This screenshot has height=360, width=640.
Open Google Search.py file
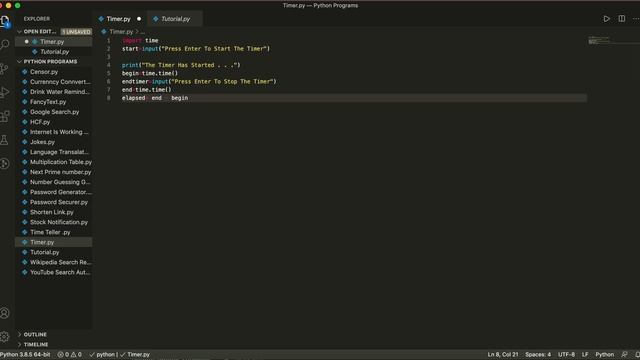coord(53,112)
